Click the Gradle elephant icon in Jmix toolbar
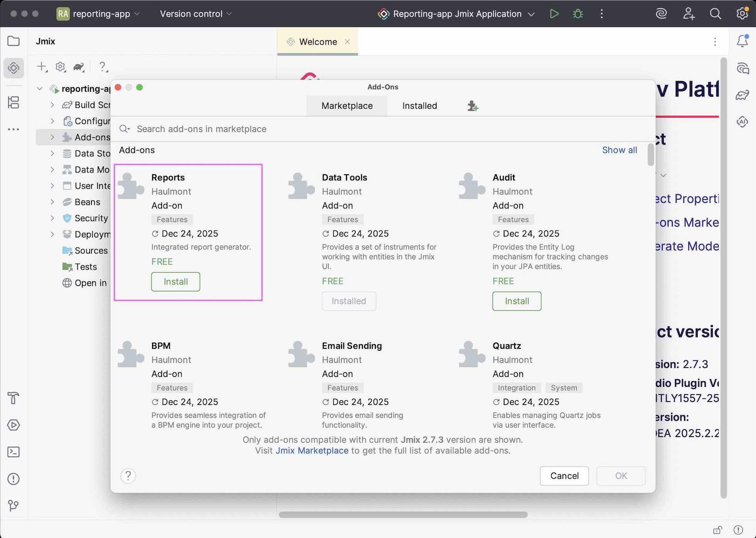The width and height of the screenshot is (756, 538). 79,67
